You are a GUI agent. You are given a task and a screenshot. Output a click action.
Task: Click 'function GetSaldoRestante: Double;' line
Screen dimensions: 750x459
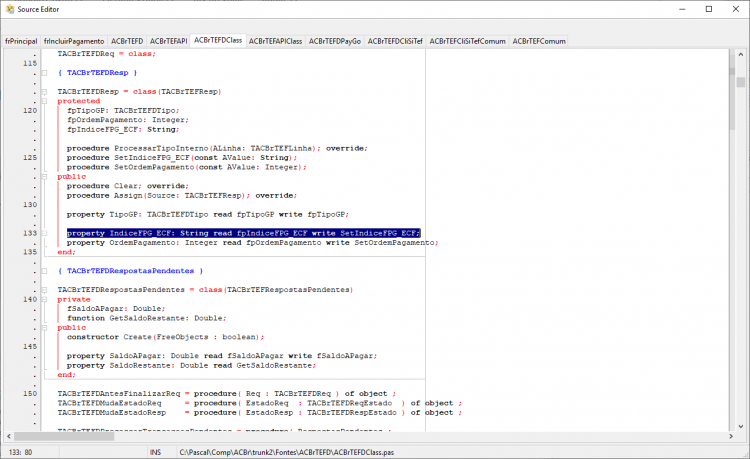146,318
